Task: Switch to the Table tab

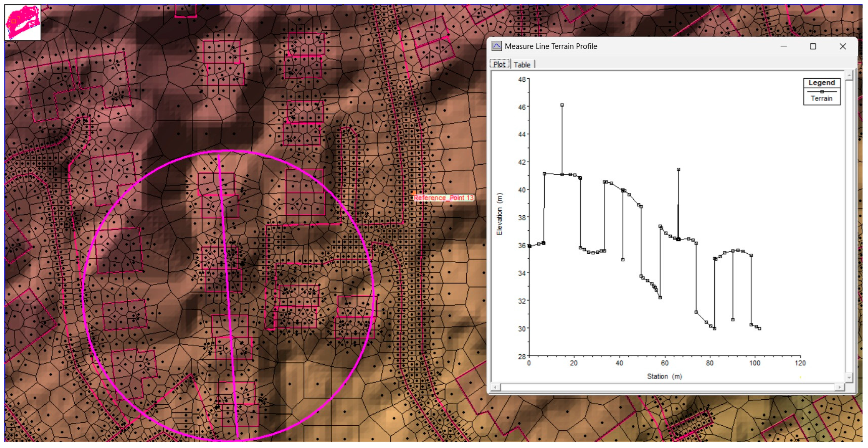Action: coord(522,65)
